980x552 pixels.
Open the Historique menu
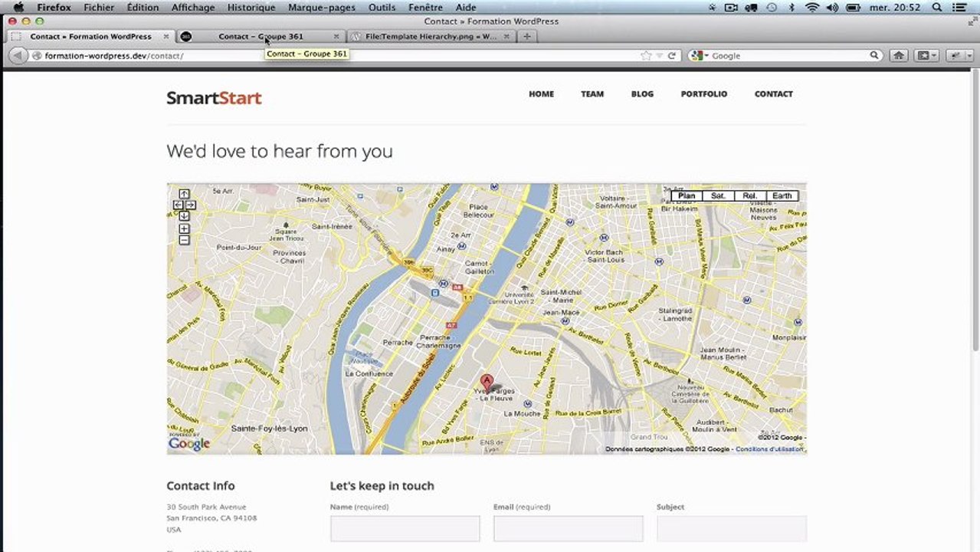251,7
